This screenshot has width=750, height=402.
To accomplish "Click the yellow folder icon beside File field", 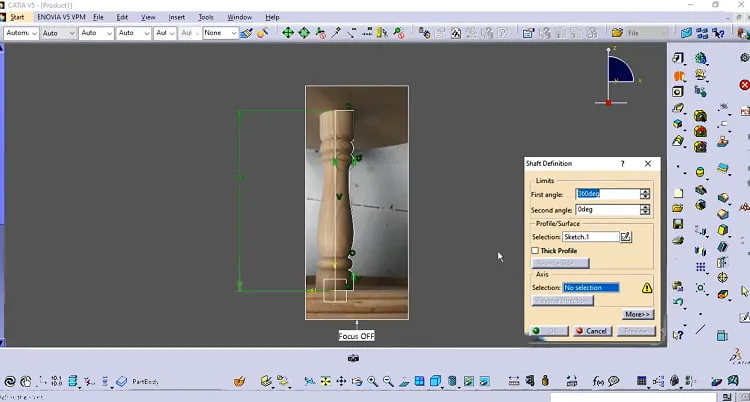I will [618, 33].
